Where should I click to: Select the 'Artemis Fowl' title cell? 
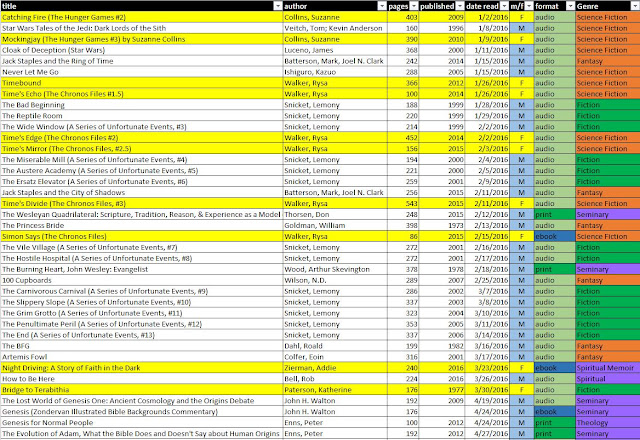(x=142, y=357)
